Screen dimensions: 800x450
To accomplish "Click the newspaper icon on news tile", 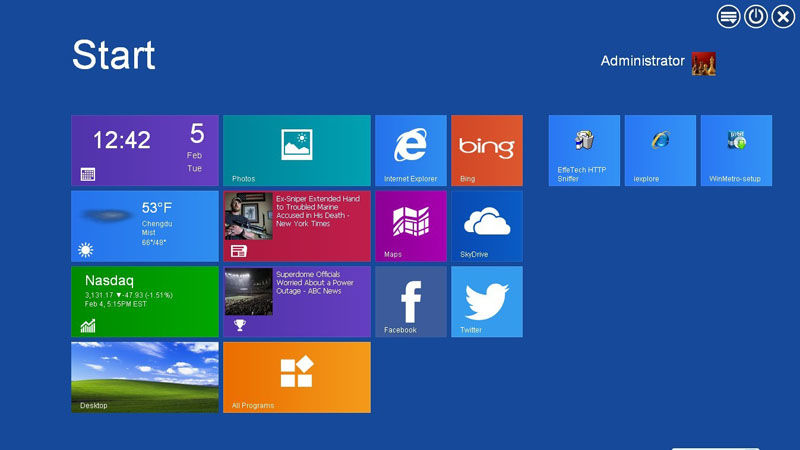I will pyautogui.click(x=238, y=251).
